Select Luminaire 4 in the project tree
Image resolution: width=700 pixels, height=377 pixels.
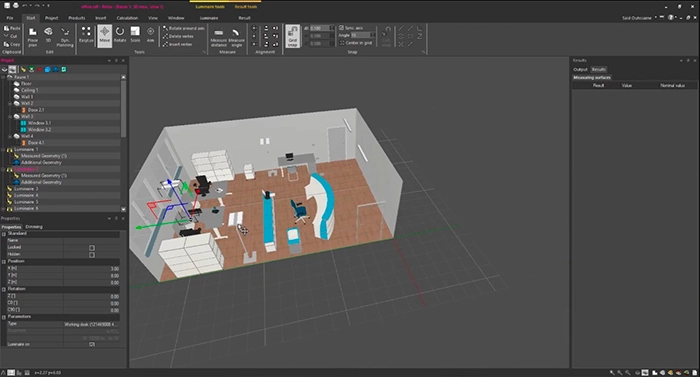click(26, 195)
